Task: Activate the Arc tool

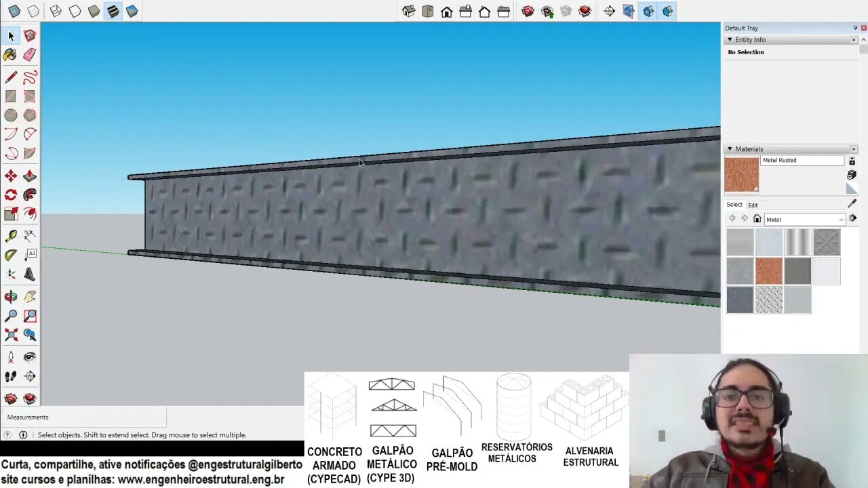Action: tap(11, 135)
